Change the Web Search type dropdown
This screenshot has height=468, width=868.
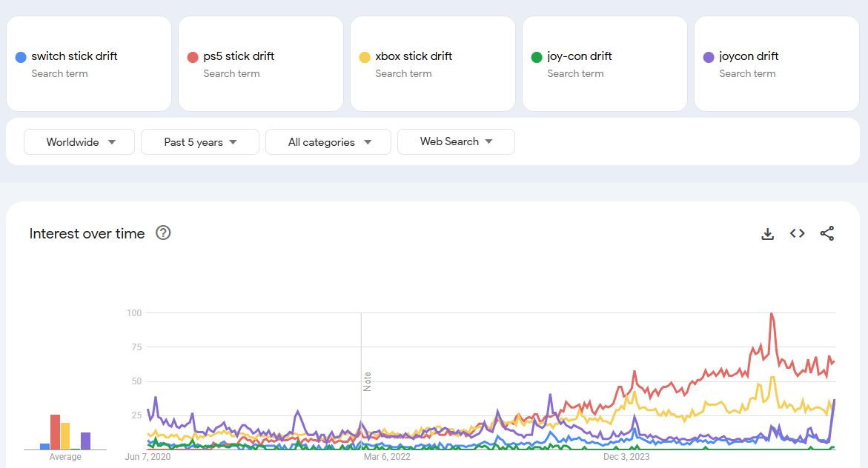(x=456, y=141)
